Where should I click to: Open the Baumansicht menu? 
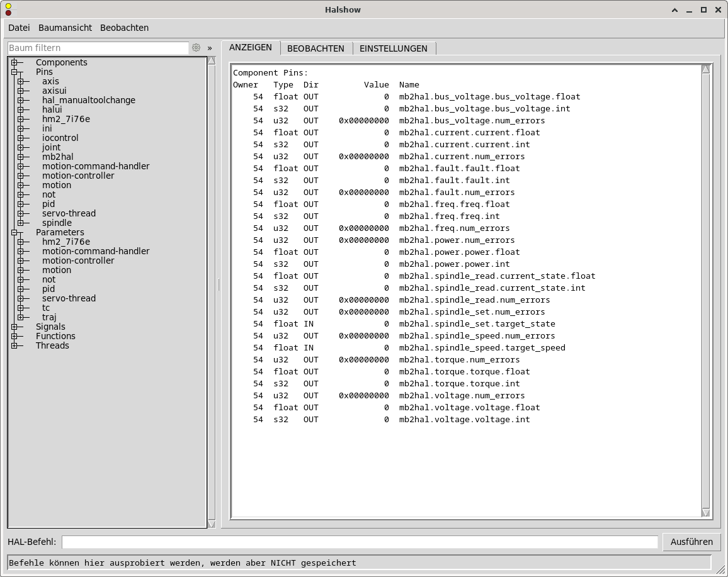click(65, 28)
